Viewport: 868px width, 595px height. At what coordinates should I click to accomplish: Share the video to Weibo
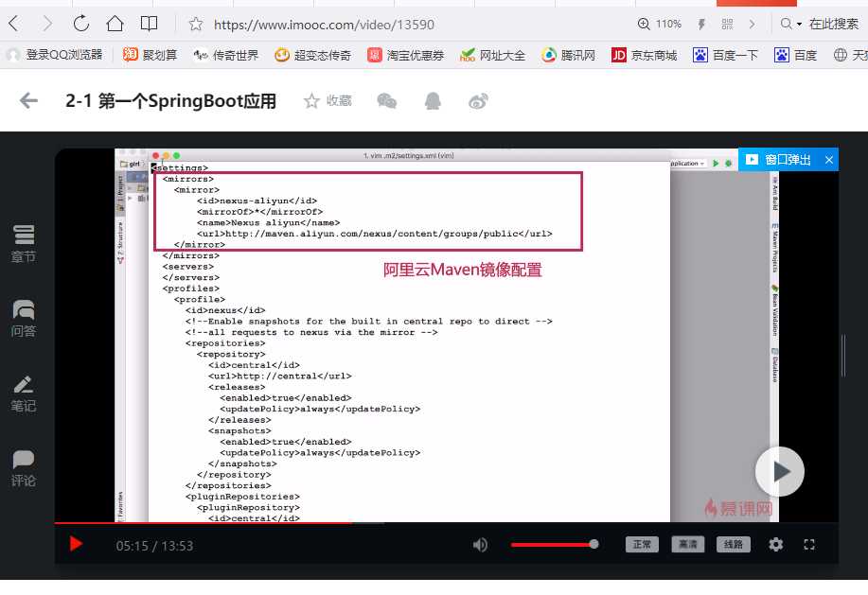[478, 101]
